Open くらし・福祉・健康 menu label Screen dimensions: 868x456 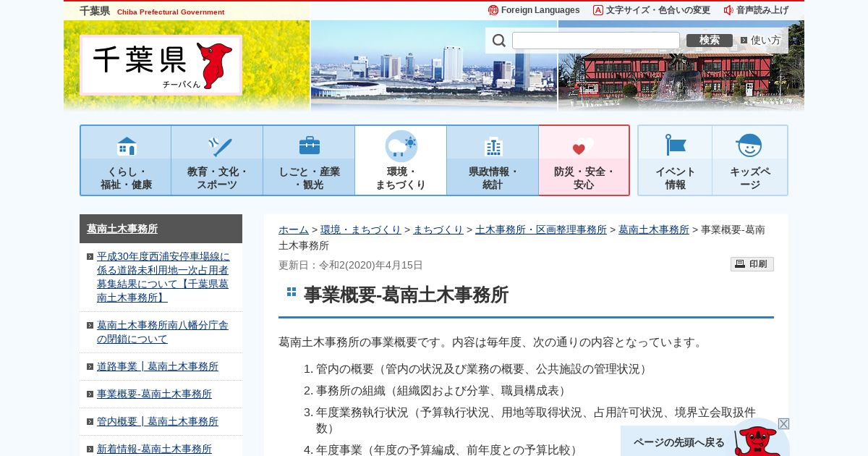[127, 178]
